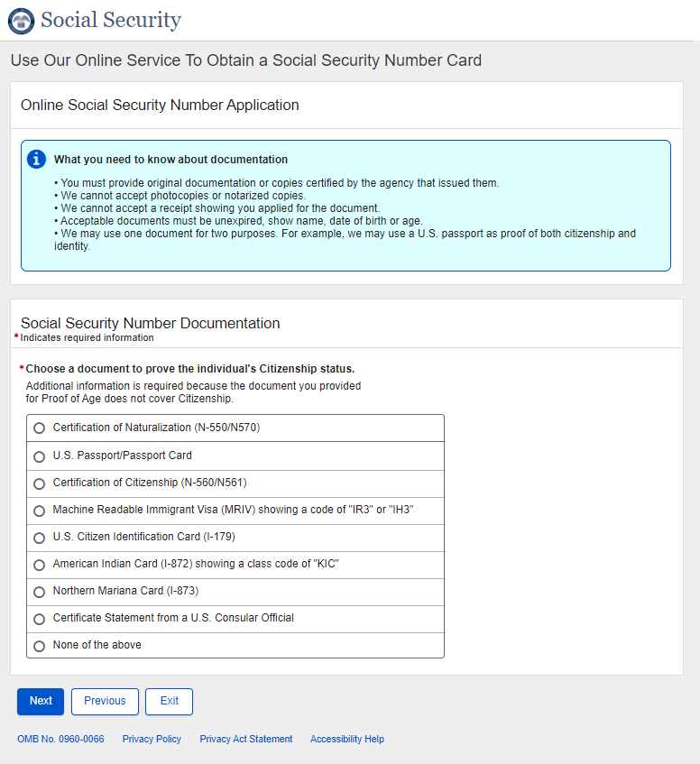The image size is (700, 764).
Task: Click the Exit button
Action: tap(169, 701)
